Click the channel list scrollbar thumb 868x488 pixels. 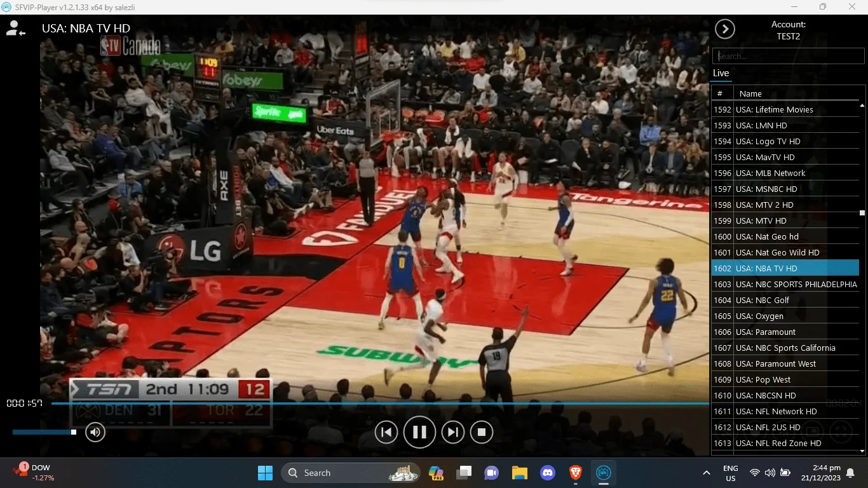coord(862,213)
